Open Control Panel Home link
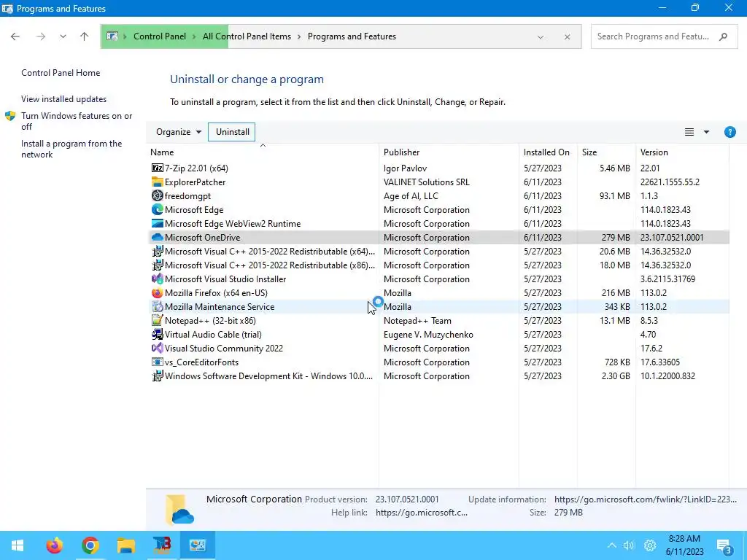The image size is (747, 560). (x=61, y=73)
